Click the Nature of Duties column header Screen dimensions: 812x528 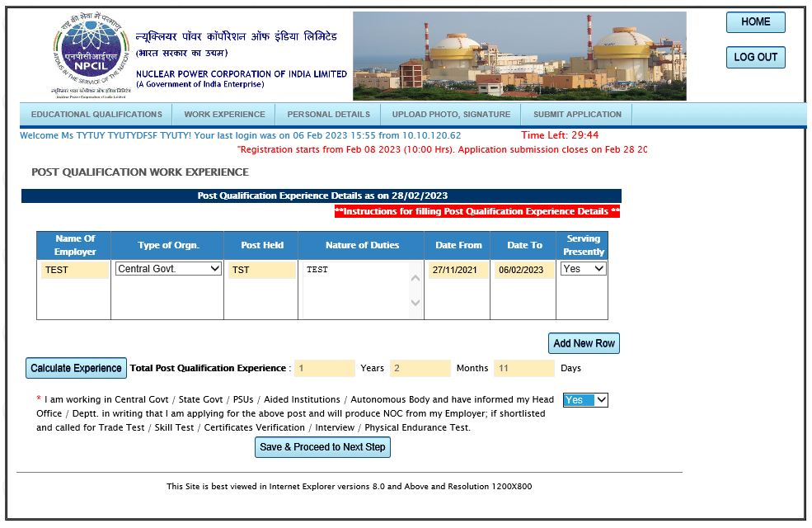(x=361, y=246)
